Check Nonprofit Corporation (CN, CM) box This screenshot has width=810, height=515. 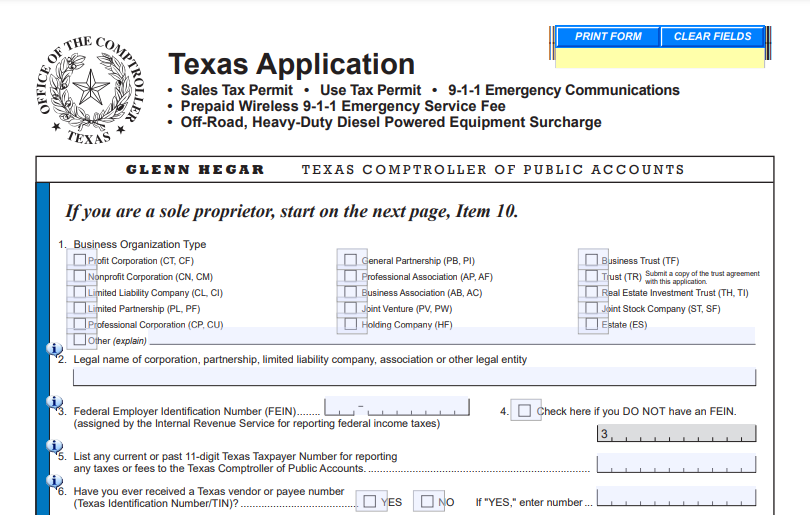pyautogui.click(x=80, y=276)
